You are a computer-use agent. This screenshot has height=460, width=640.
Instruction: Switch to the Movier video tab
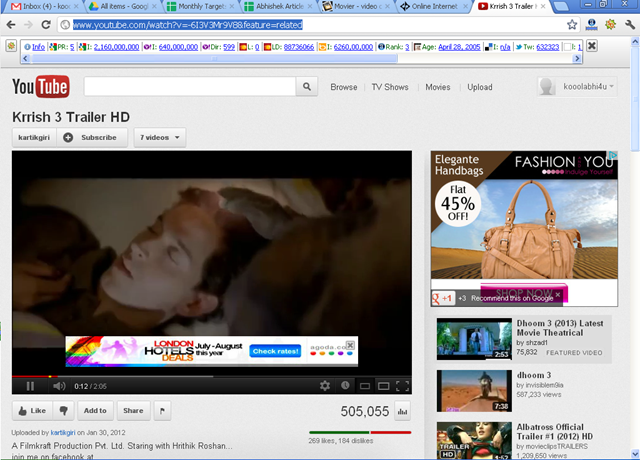[x=356, y=6]
